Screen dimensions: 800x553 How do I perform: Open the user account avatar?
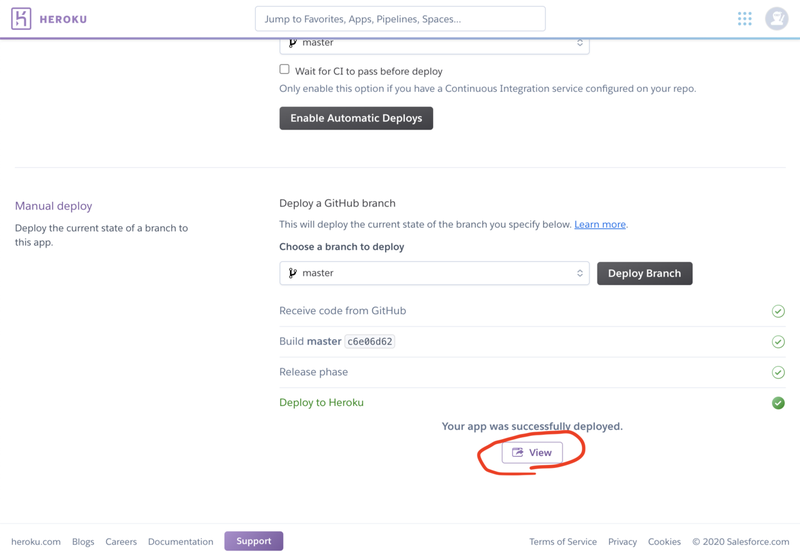pos(777,19)
